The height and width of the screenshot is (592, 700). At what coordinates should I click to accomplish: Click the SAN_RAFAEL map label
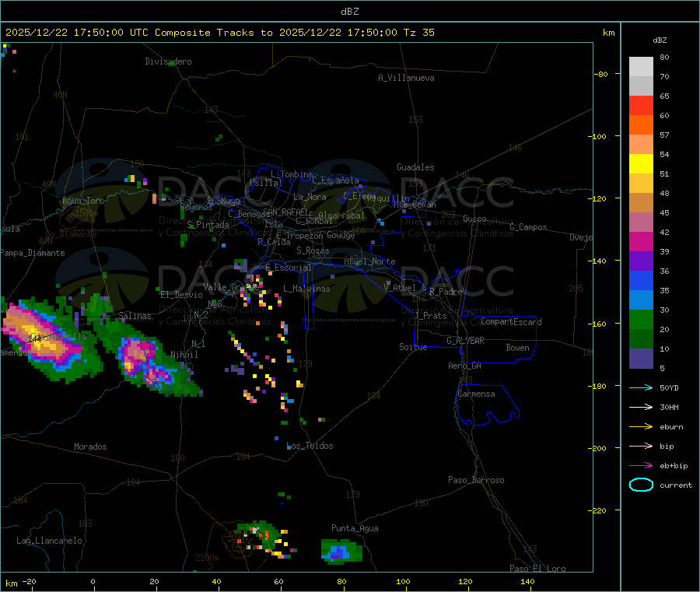point(285,212)
